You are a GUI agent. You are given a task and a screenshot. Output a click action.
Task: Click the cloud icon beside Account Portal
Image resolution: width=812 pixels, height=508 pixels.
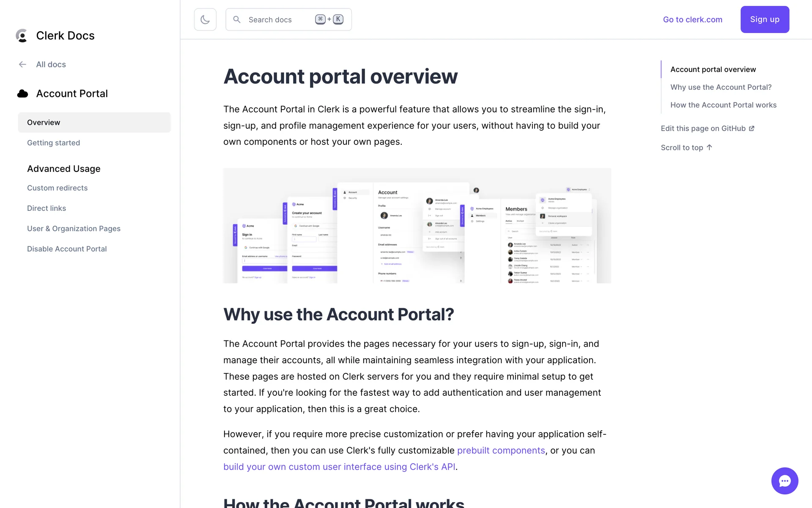(x=22, y=94)
